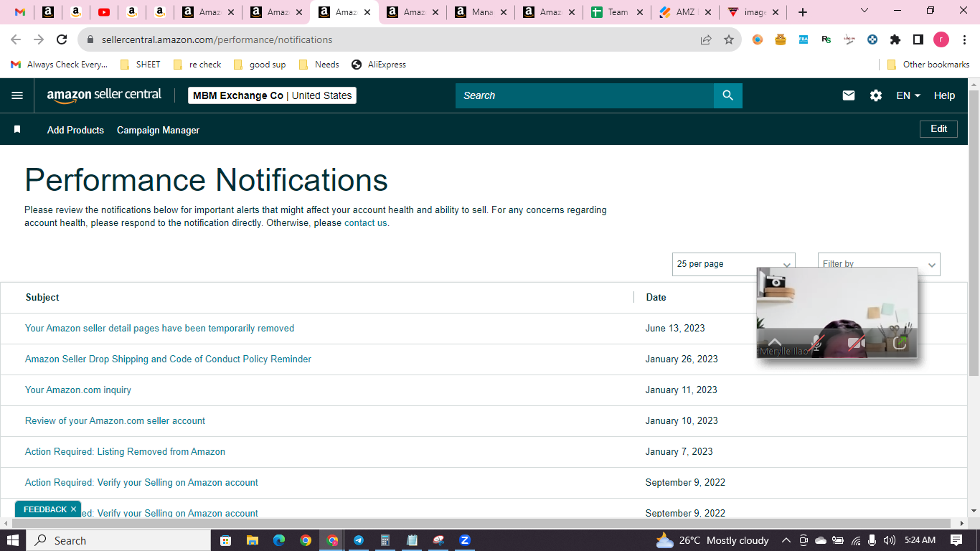Viewport: 980px width, 551px height.
Task: Bookmark this page with the star icon
Action: point(729,39)
